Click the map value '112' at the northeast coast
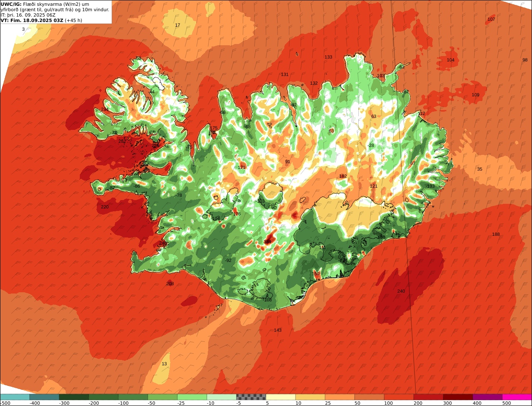This screenshot has height=406, width=532. [422, 113]
